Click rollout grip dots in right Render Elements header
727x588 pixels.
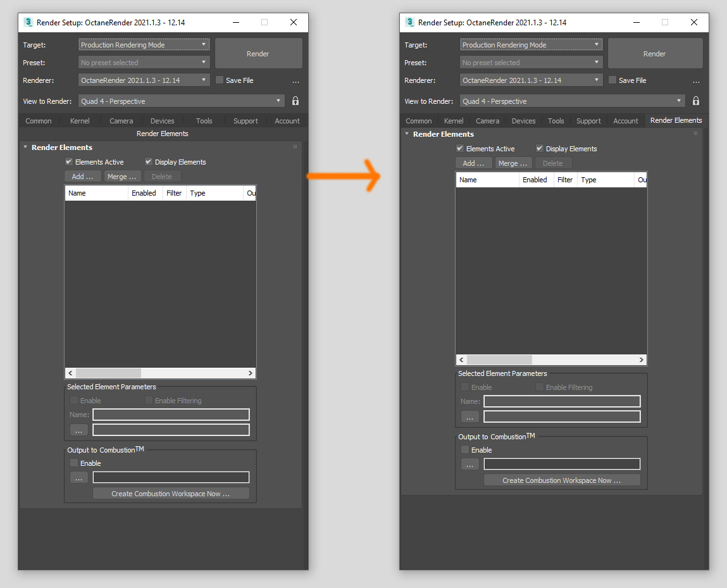pyautogui.click(x=695, y=133)
